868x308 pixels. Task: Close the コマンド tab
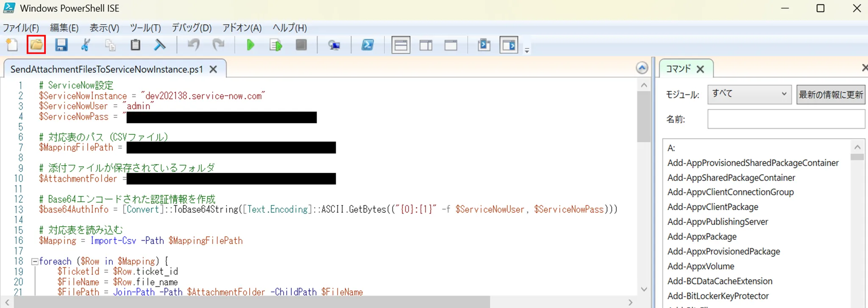pos(700,69)
